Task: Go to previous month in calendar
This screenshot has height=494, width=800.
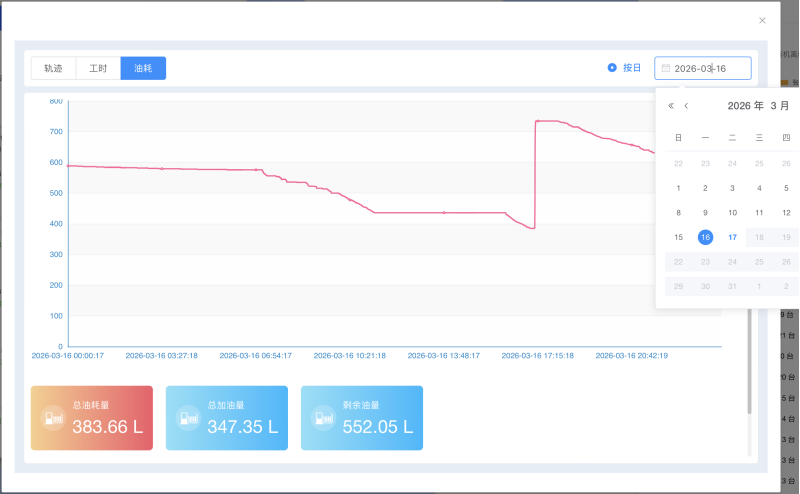Action: 686,106
